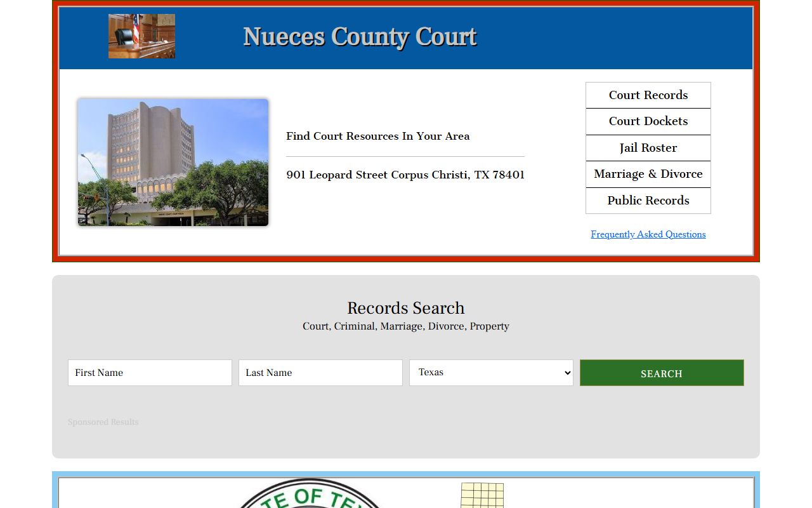Focus the First Name input field
Screen dimensions: 812x508
point(150,373)
